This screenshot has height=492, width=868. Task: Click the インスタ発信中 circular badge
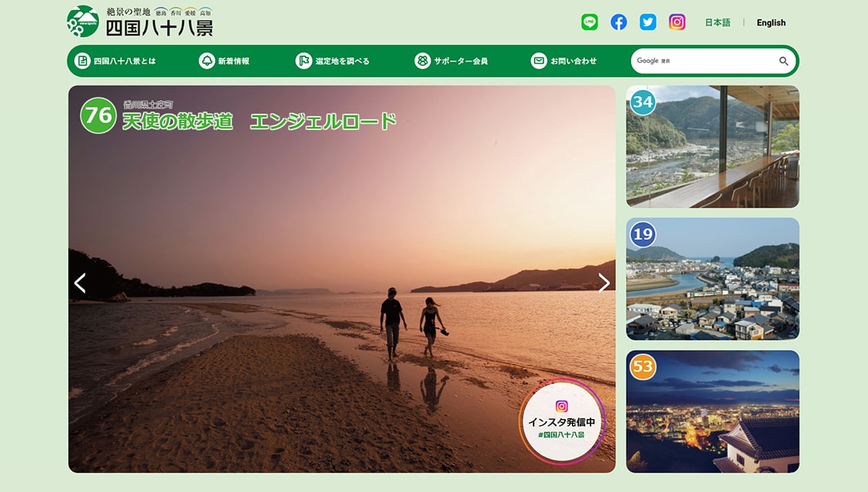click(562, 421)
